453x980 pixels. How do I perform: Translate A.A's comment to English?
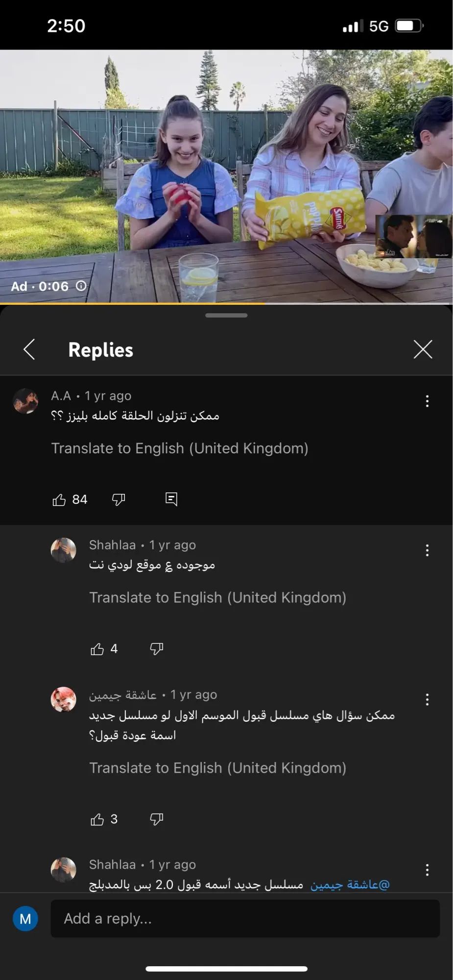180,448
